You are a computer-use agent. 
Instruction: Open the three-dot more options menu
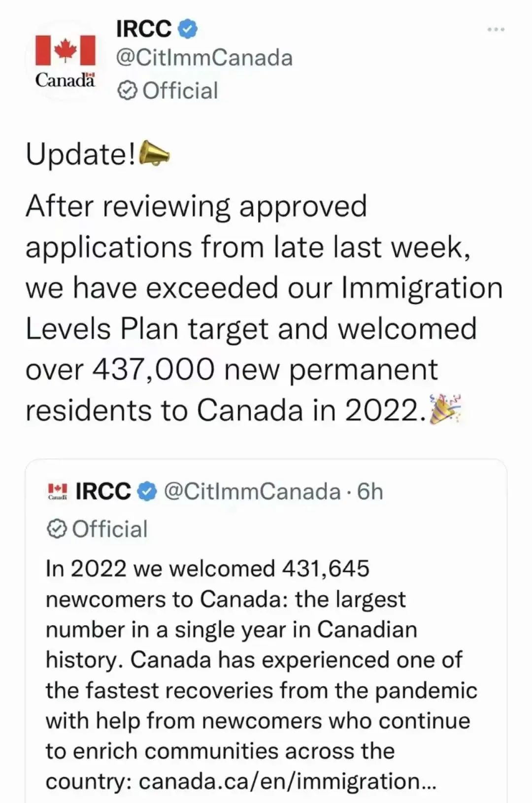[496, 30]
